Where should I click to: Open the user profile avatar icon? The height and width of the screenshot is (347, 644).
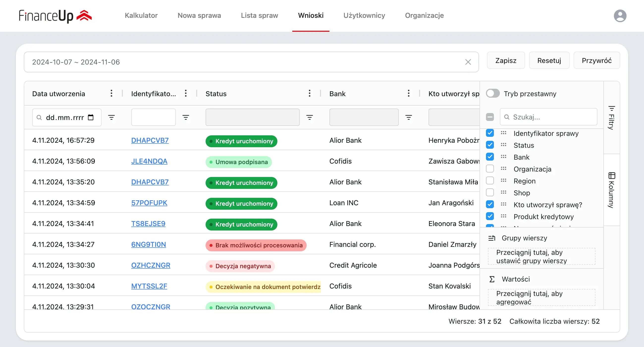click(620, 16)
